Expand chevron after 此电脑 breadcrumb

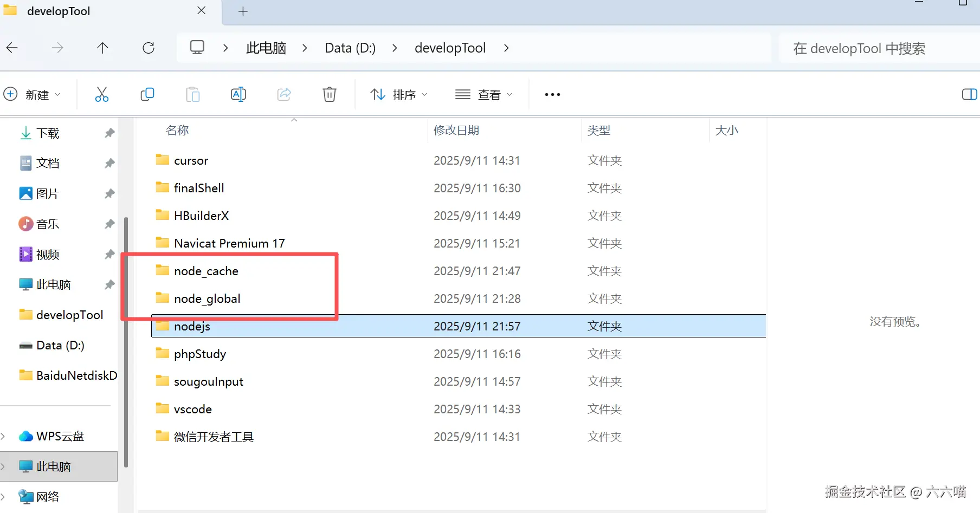[x=305, y=48]
